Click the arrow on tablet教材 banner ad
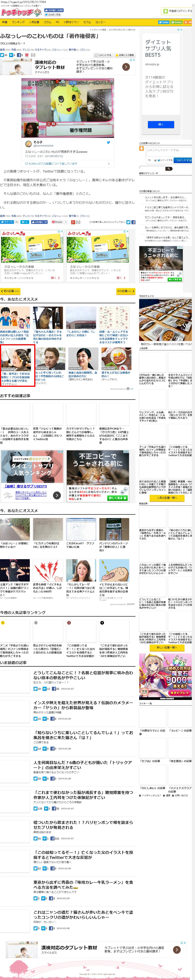 coord(126,67)
